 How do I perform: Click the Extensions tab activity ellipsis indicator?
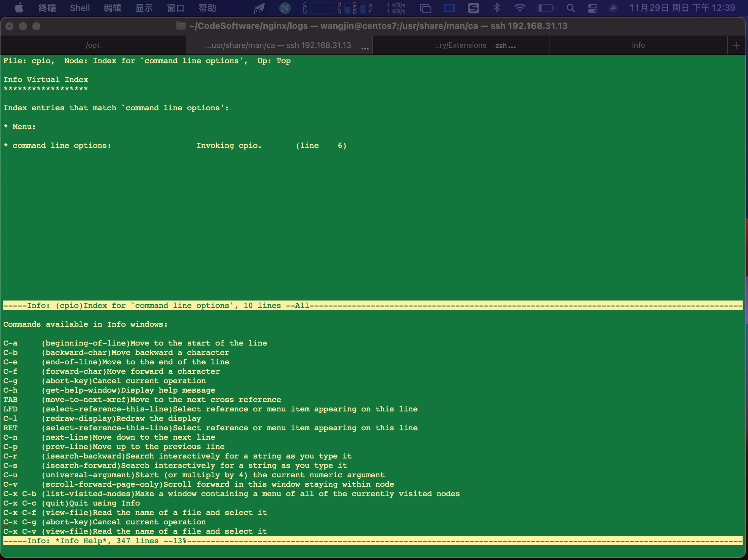click(512, 47)
